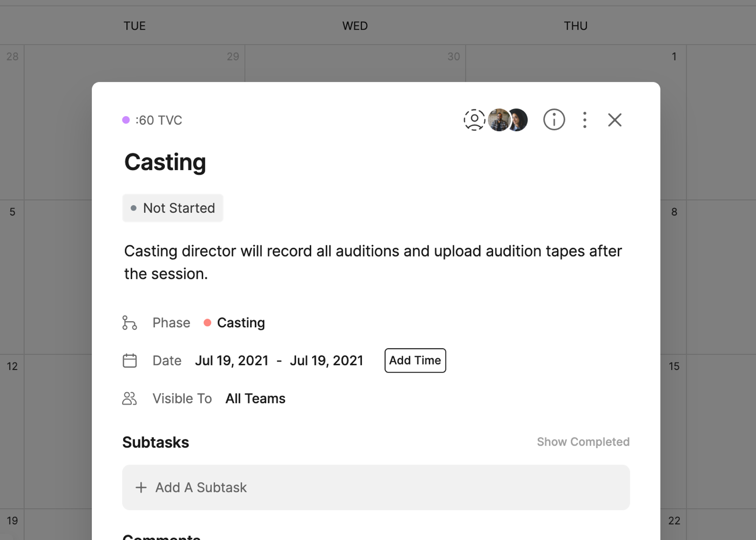Change the Casting phase selection
The image size is (756, 540).
pos(240,323)
